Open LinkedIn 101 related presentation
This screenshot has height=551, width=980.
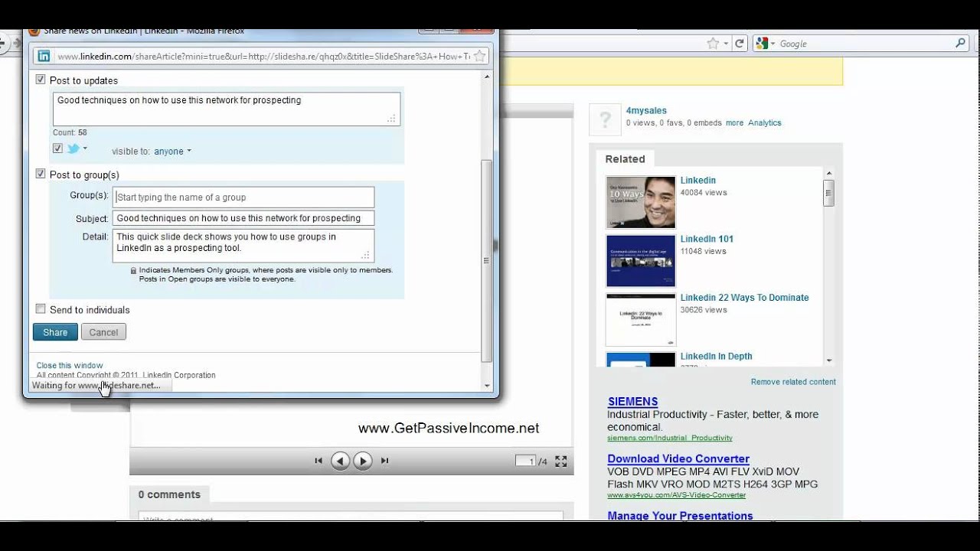tap(707, 239)
